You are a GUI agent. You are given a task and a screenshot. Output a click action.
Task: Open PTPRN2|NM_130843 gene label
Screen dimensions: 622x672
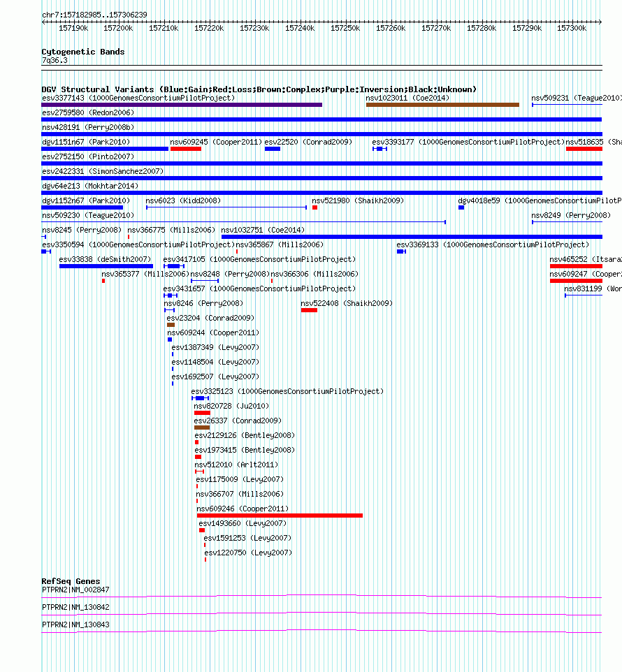[x=75, y=625]
